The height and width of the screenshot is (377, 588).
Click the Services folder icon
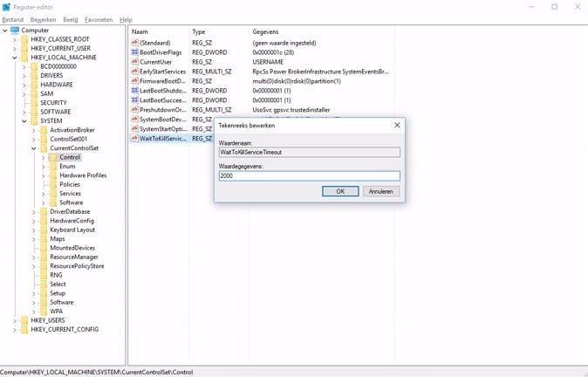(x=53, y=194)
